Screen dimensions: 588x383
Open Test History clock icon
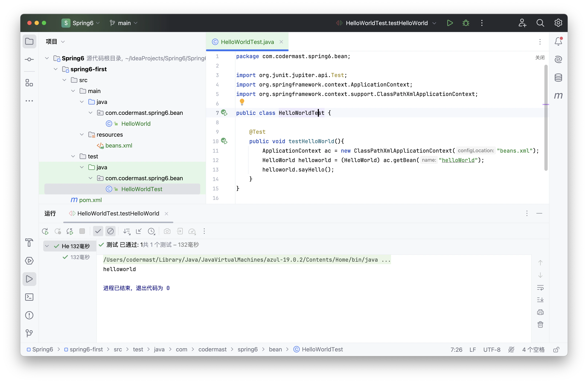pos(151,231)
